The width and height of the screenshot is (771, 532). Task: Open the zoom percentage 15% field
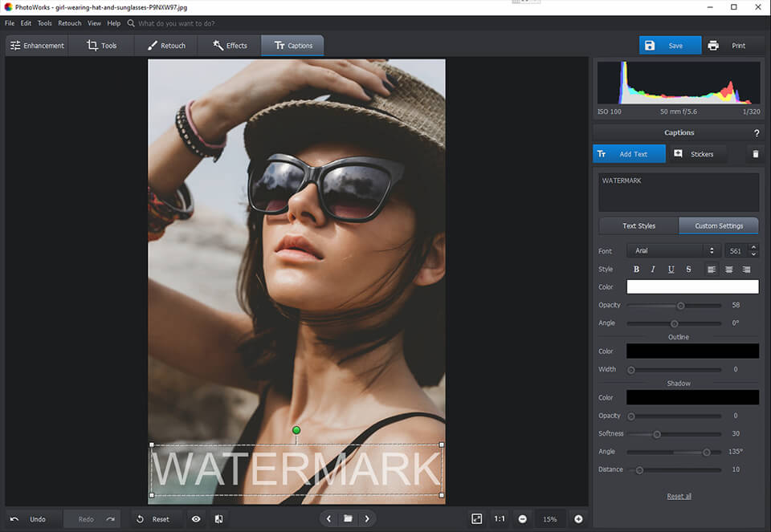click(550, 519)
